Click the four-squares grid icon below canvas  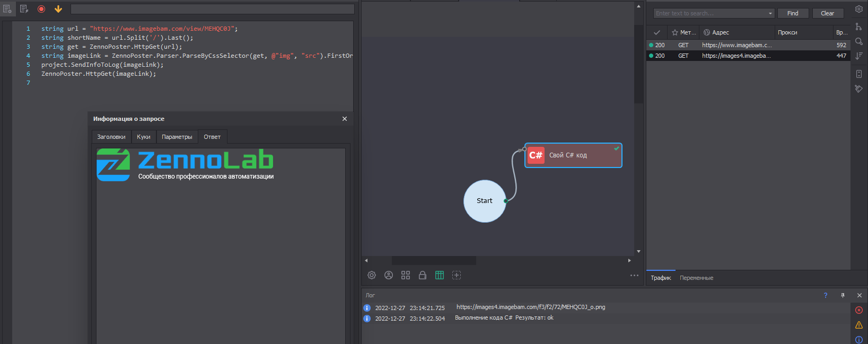(x=406, y=275)
